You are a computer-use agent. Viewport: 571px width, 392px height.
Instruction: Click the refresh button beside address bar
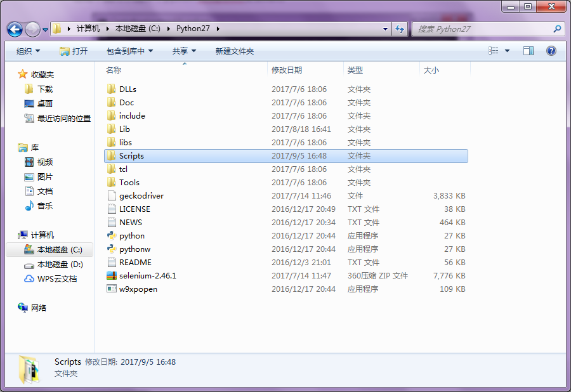click(x=400, y=29)
